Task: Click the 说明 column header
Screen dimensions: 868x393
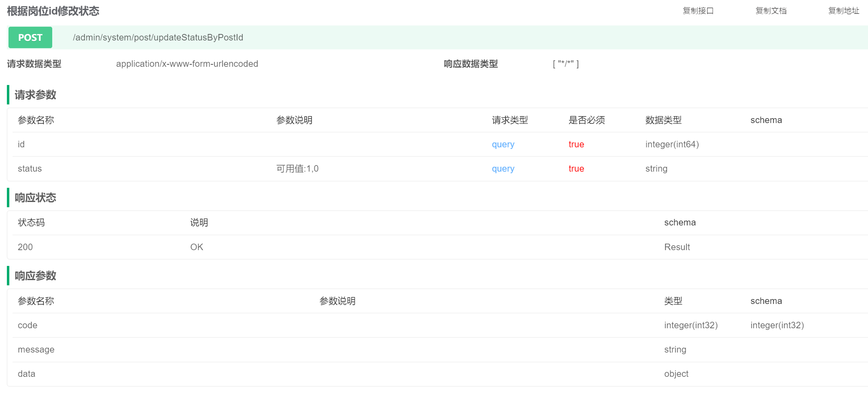Action: pos(199,223)
